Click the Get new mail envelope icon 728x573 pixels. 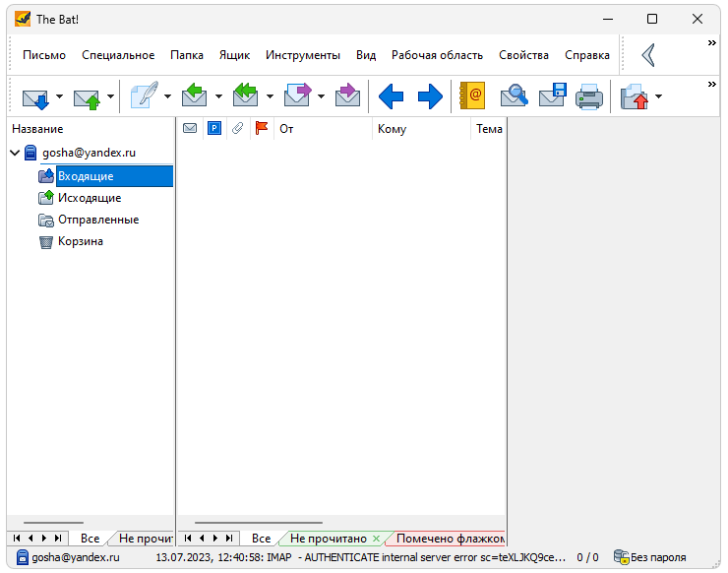click(x=35, y=97)
